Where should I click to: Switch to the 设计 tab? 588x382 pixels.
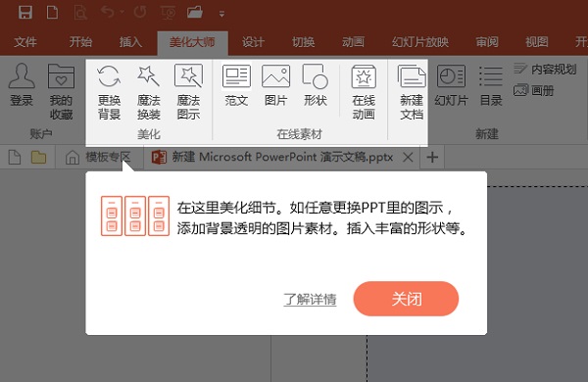[253, 42]
